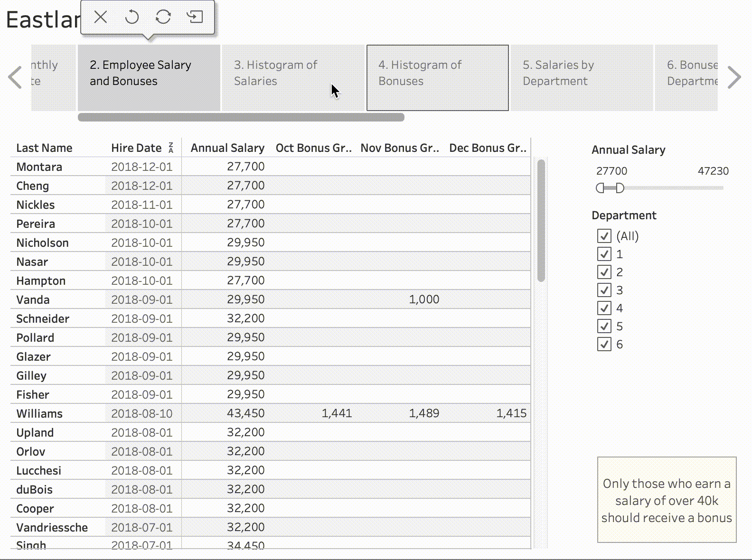This screenshot has height=560, width=752.
Task: Select the Montara row name
Action: [x=39, y=167]
